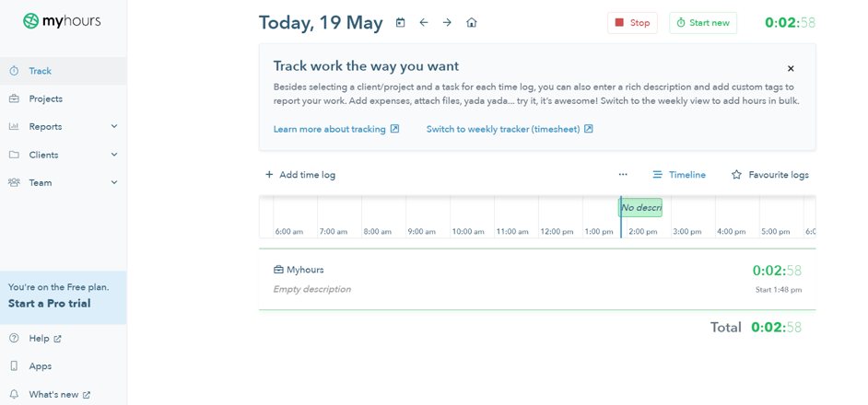Click the home icon to return to today
Viewport: 868px width, 405px height.
[x=472, y=23]
